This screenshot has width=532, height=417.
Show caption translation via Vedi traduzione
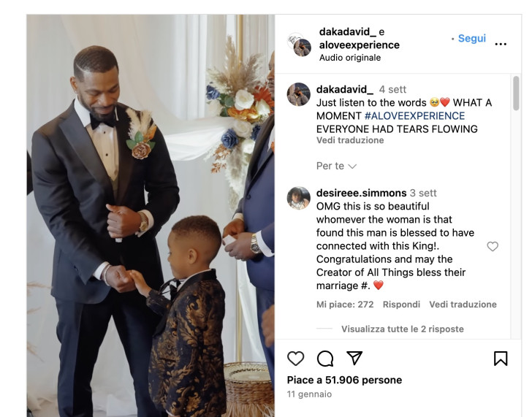(x=350, y=140)
